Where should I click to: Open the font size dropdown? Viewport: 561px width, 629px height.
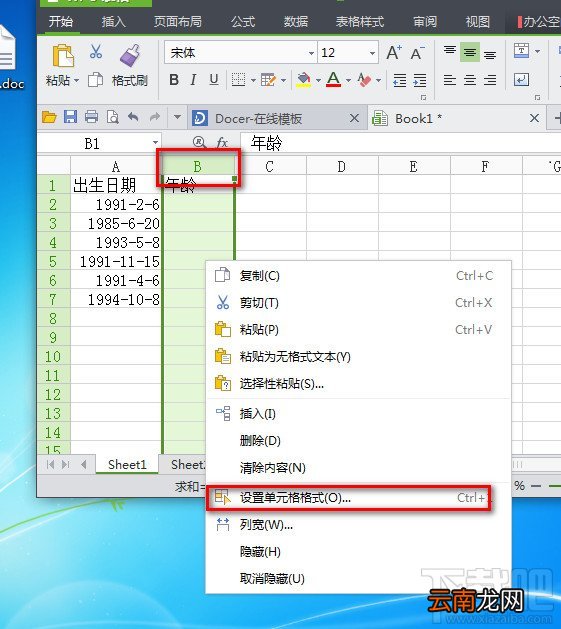372,53
